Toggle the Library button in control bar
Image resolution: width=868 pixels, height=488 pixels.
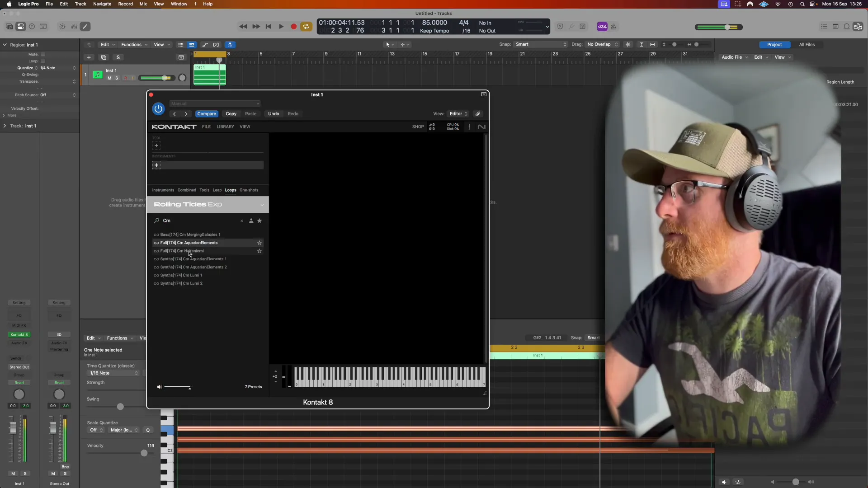pyautogui.click(x=9, y=27)
